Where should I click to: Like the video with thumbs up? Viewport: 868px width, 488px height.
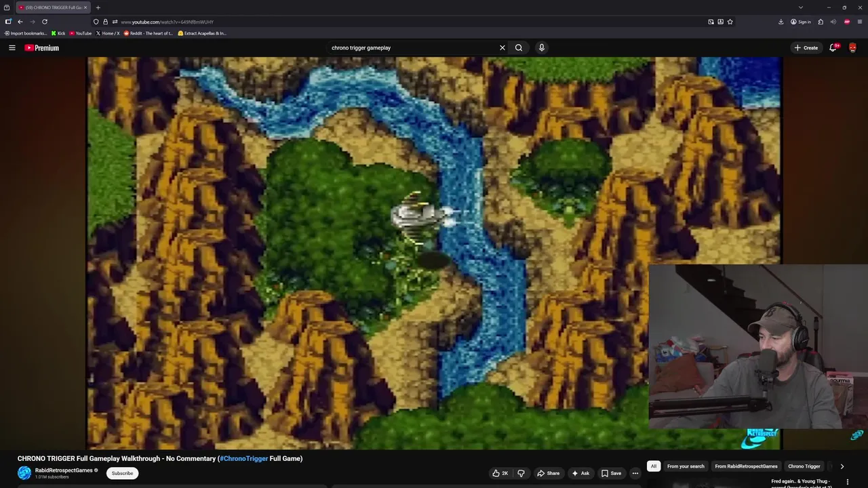(x=500, y=473)
